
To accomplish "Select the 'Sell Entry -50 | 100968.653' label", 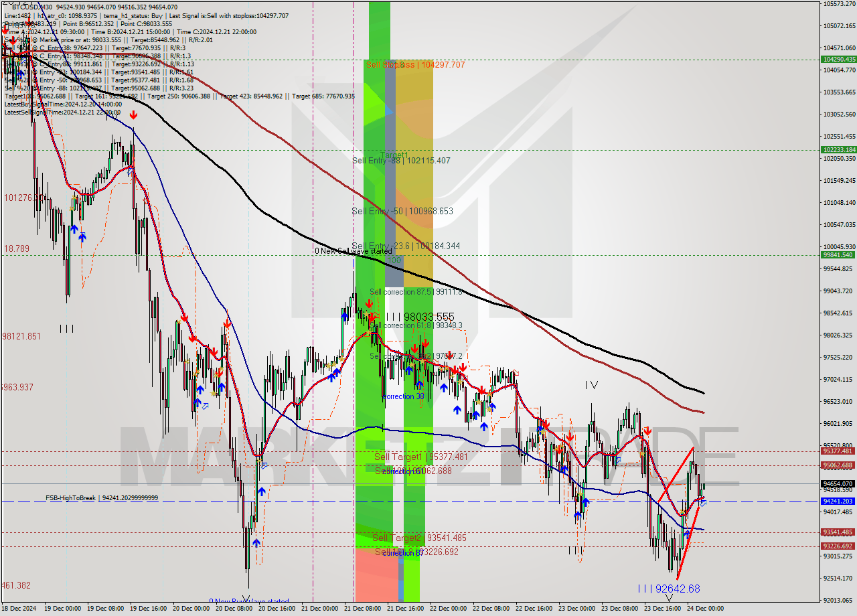I will [402, 211].
